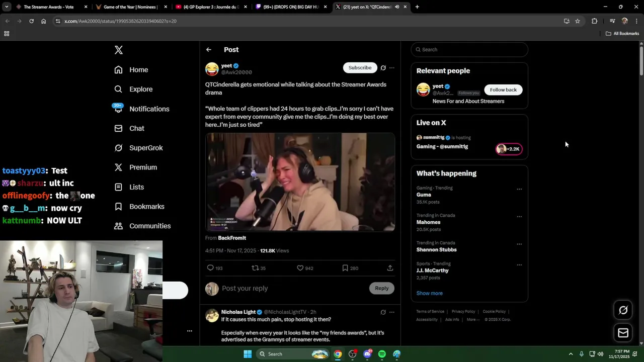This screenshot has height=362, width=644.
Task: Click the Reply button
Action: click(x=382, y=288)
